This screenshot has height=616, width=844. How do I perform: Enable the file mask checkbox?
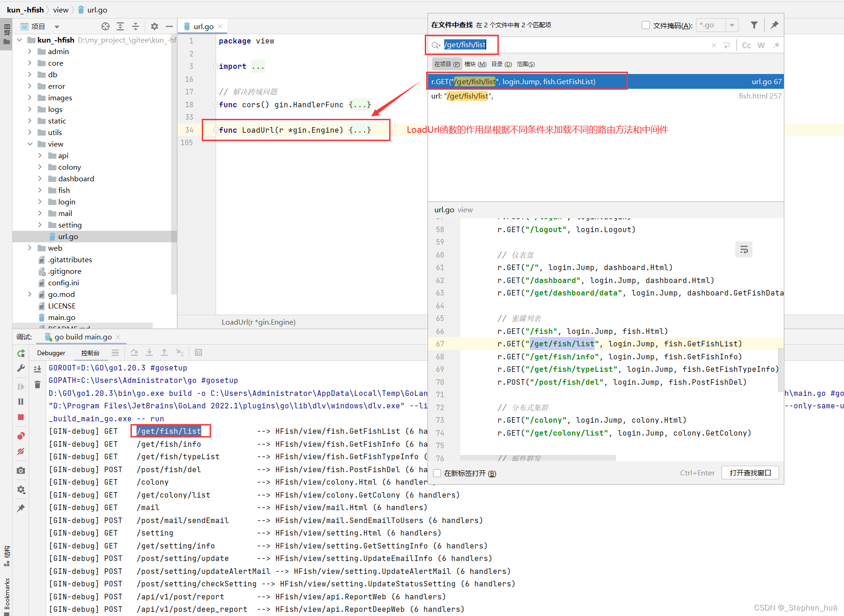(x=645, y=25)
